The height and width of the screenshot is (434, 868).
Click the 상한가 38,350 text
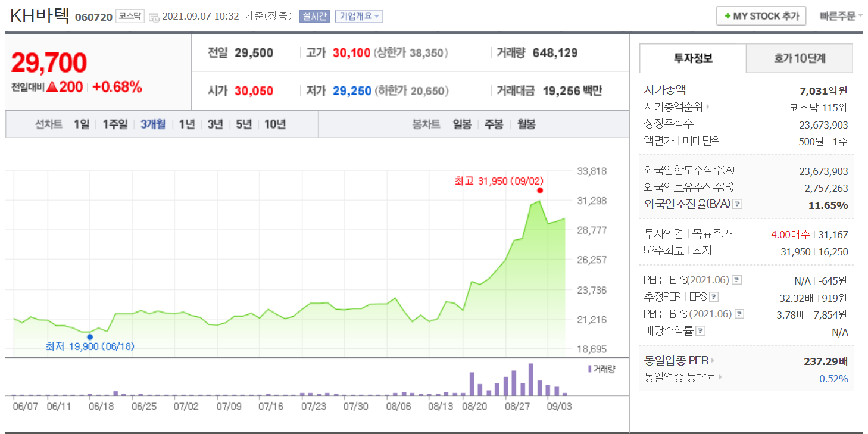tap(411, 53)
